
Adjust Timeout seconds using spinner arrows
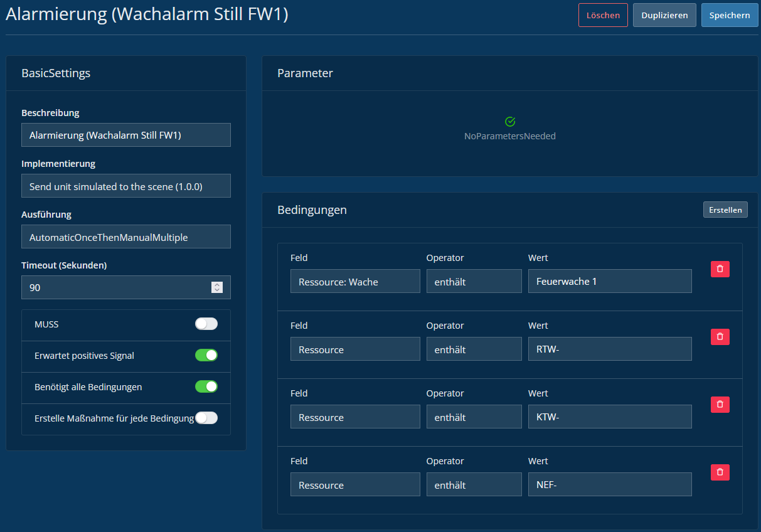pyautogui.click(x=217, y=287)
